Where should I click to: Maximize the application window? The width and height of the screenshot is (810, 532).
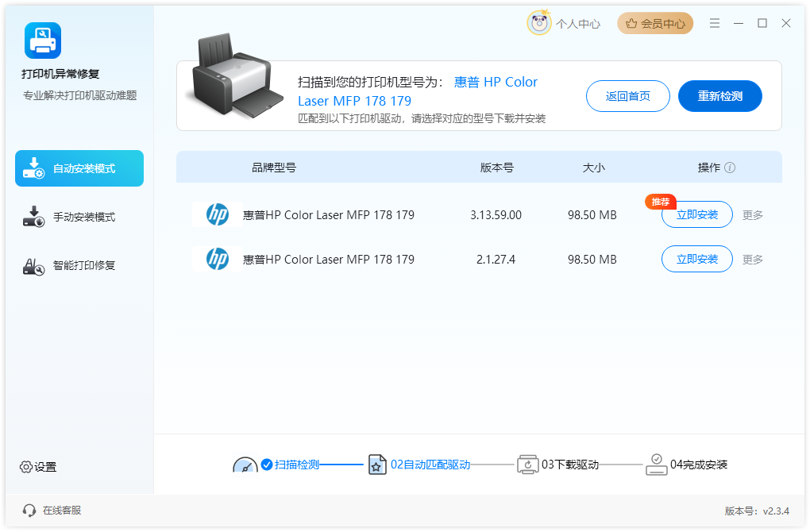click(762, 23)
